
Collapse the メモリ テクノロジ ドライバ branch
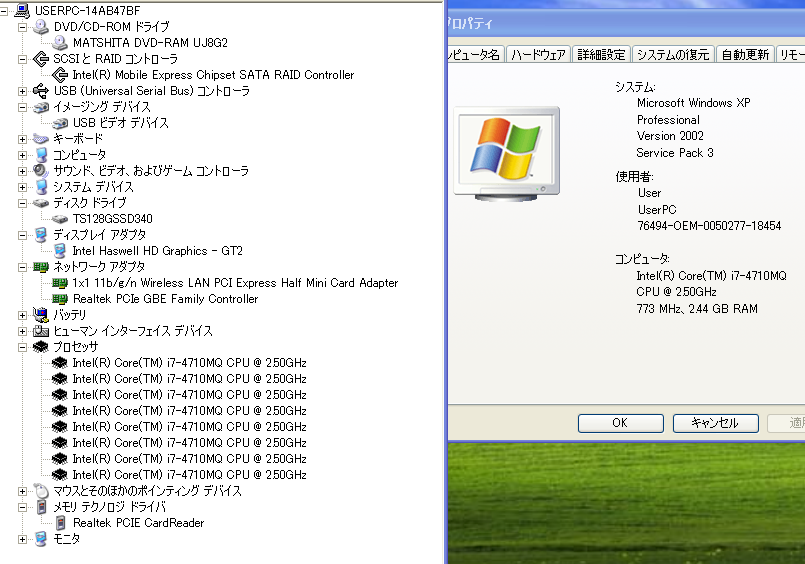(22, 507)
